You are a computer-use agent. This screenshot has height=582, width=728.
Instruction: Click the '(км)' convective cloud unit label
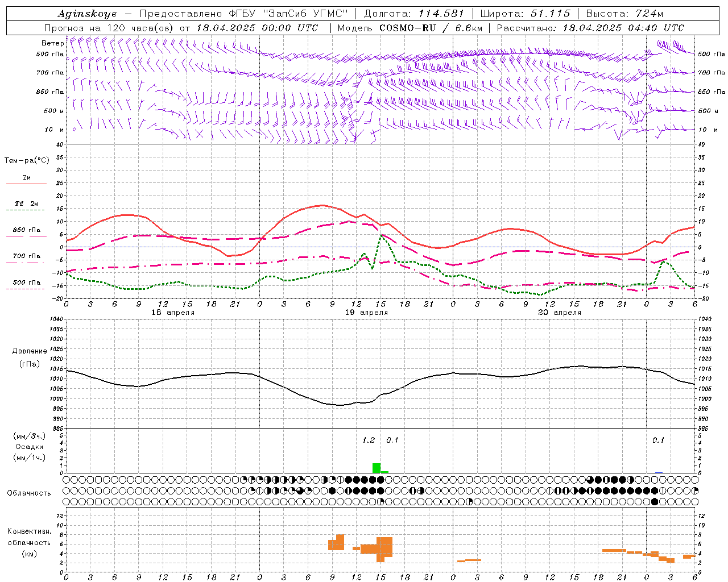(30, 554)
